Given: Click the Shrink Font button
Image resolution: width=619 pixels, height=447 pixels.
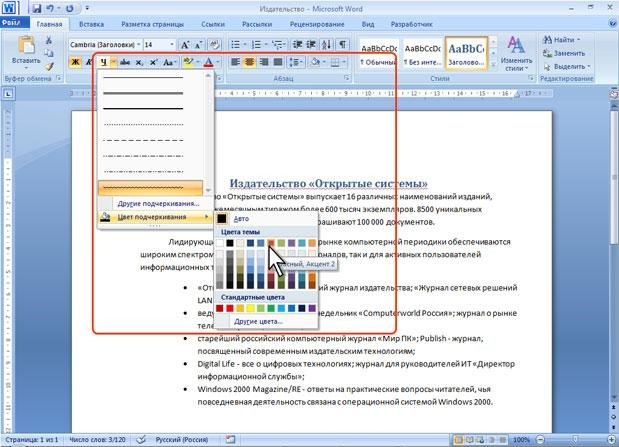Looking at the screenshot, I should coord(199,45).
